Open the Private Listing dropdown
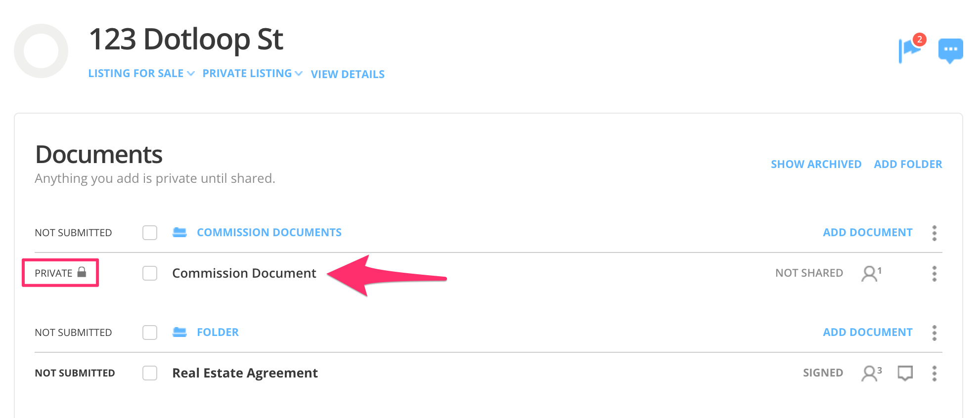The height and width of the screenshot is (418, 980). coord(252,74)
